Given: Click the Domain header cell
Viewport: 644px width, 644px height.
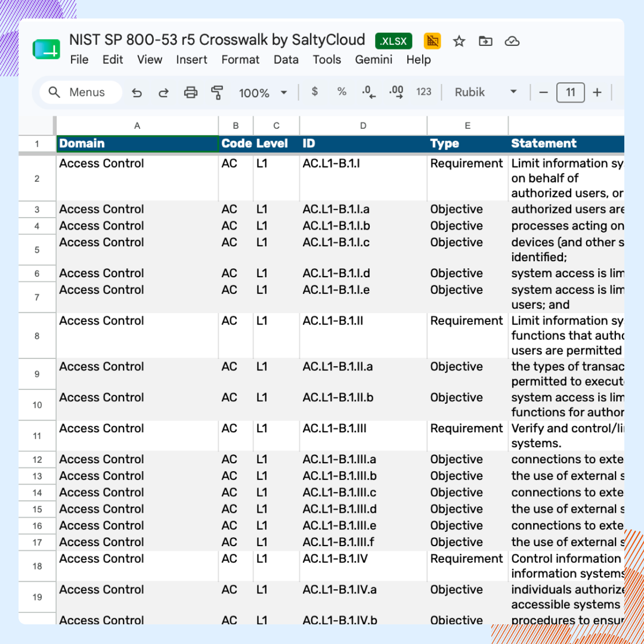Looking at the screenshot, I should pyautogui.click(x=137, y=144).
